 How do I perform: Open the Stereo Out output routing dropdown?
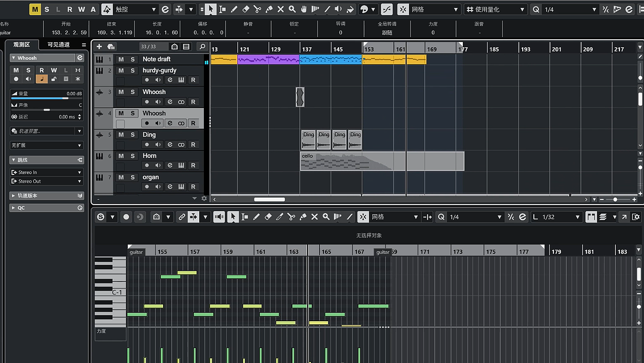click(x=46, y=181)
